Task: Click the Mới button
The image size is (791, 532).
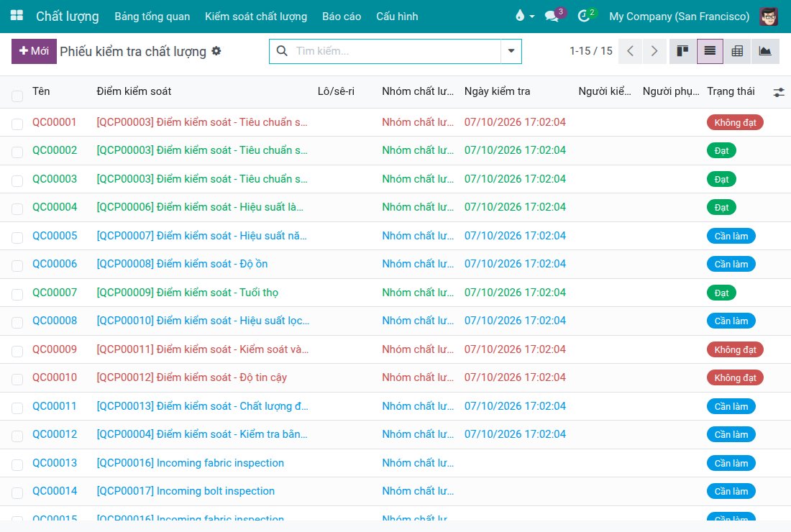Action: click(34, 51)
